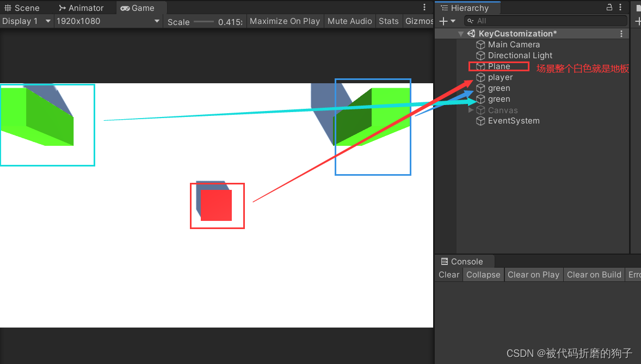Collapse the KeyCustomization scene
This screenshot has width=641, height=364.
(x=461, y=34)
